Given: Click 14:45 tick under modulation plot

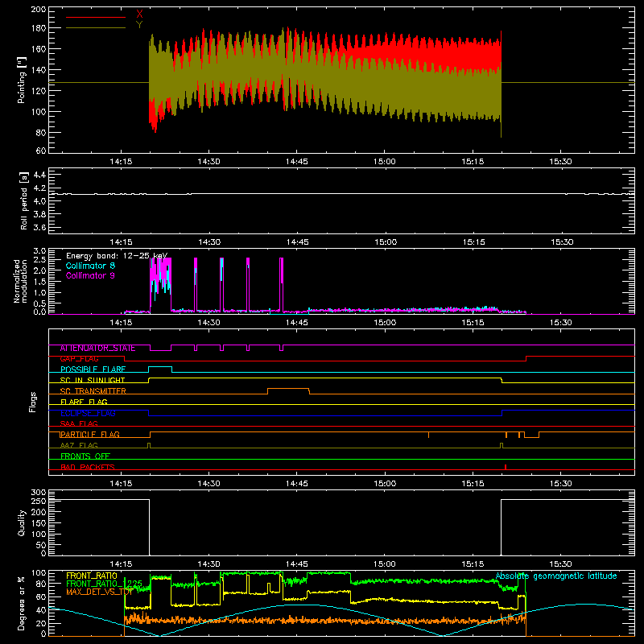Looking at the screenshot, I should [x=297, y=323].
